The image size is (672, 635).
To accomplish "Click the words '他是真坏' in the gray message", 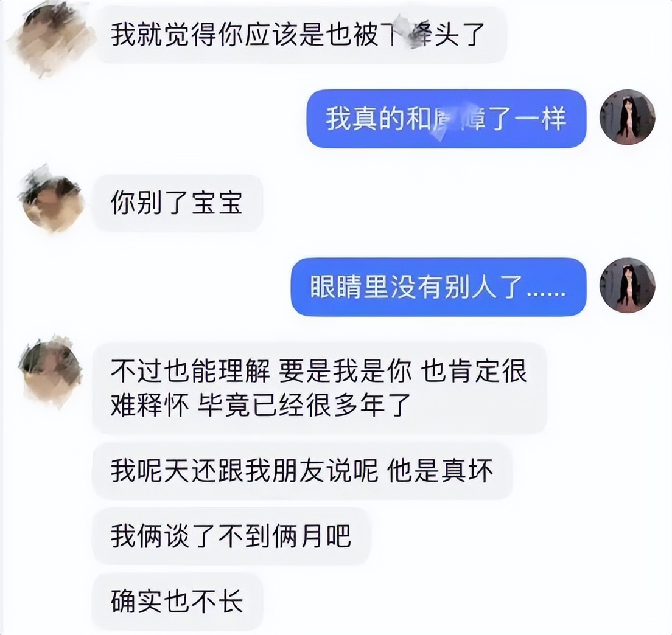I will [440, 471].
